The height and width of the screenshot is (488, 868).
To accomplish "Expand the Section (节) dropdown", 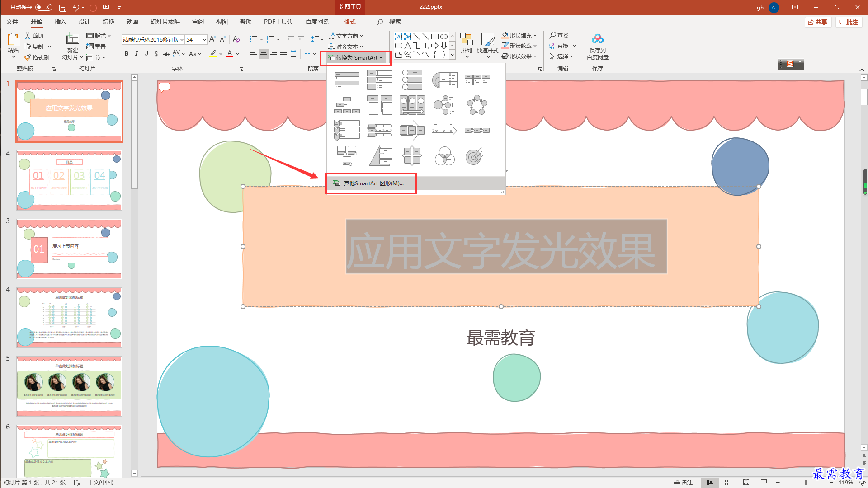I will point(96,57).
